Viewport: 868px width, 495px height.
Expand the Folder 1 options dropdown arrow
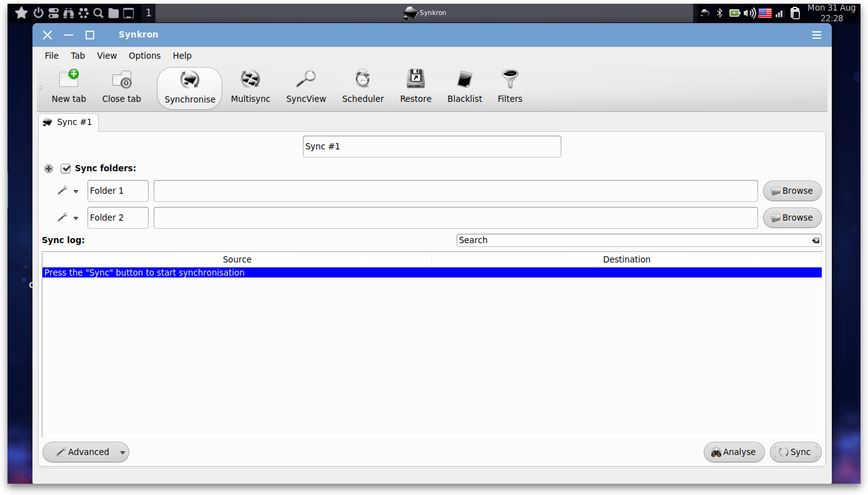coord(76,192)
